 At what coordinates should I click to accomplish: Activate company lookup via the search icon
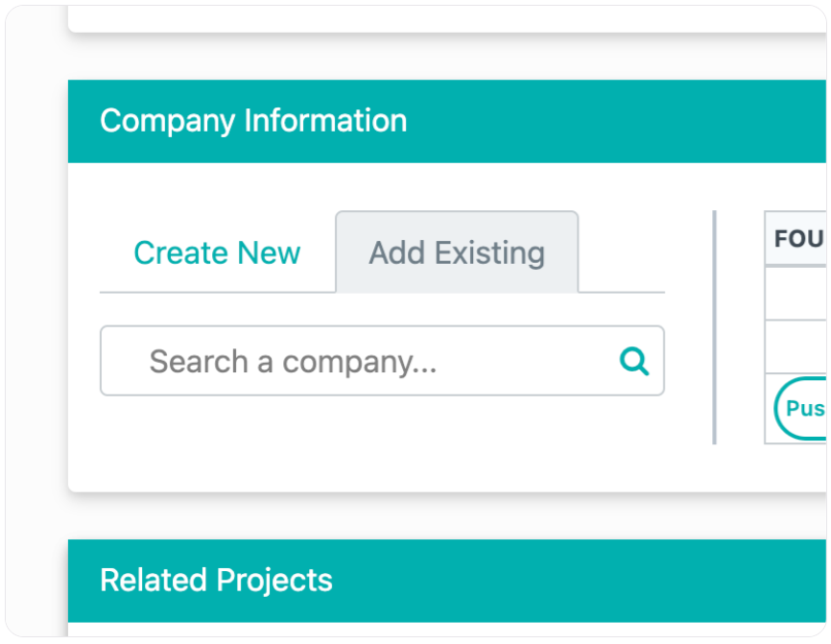click(x=633, y=361)
